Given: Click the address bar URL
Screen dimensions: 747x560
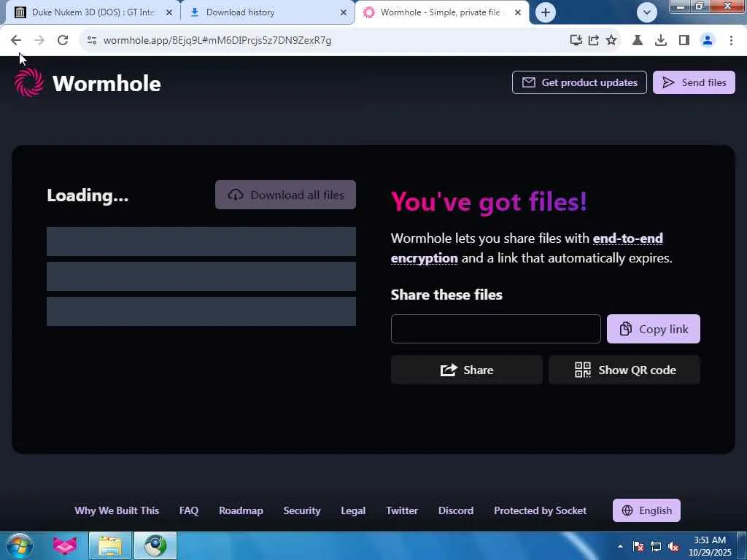Looking at the screenshot, I should click(217, 41).
